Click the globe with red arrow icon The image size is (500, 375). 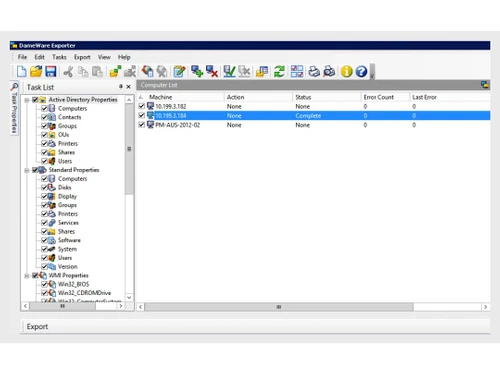147,71
